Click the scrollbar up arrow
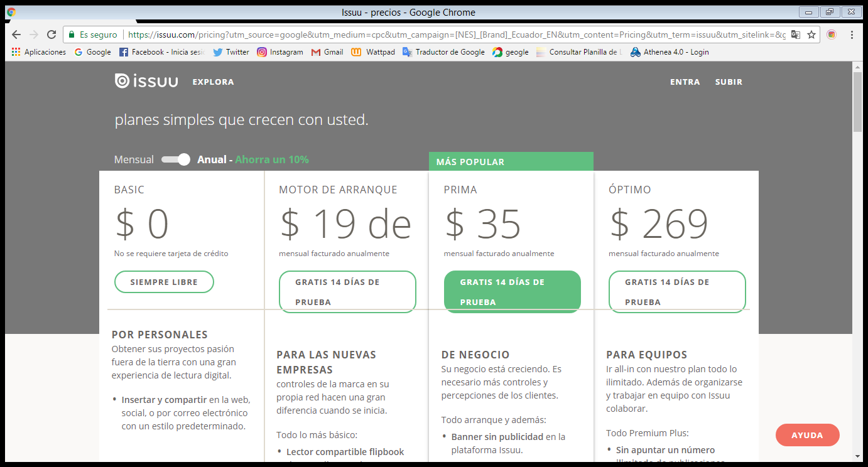The height and width of the screenshot is (467, 868). pos(857,67)
